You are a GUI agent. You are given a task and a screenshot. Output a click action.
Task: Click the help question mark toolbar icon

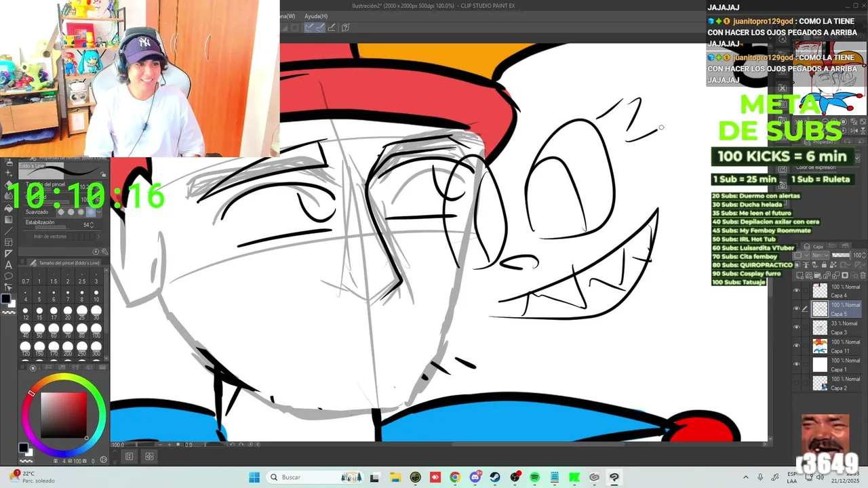click(x=345, y=28)
